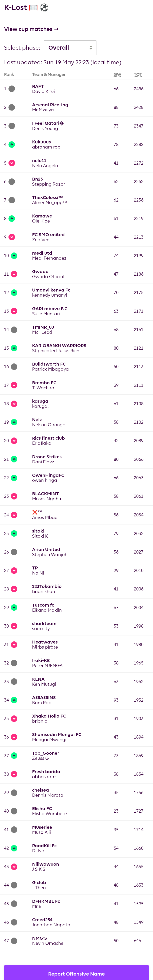
Task: Select the Top_Gooner team row
Action: coord(76,756)
